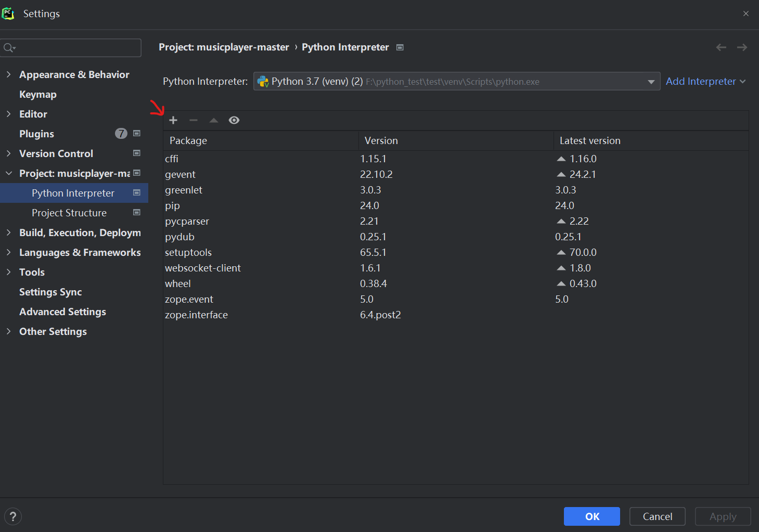Image resolution: width=759 pixels, height=532 pixels.
Task: Click upgrade arrow for cffi latest version
Action: coord(561,159)
